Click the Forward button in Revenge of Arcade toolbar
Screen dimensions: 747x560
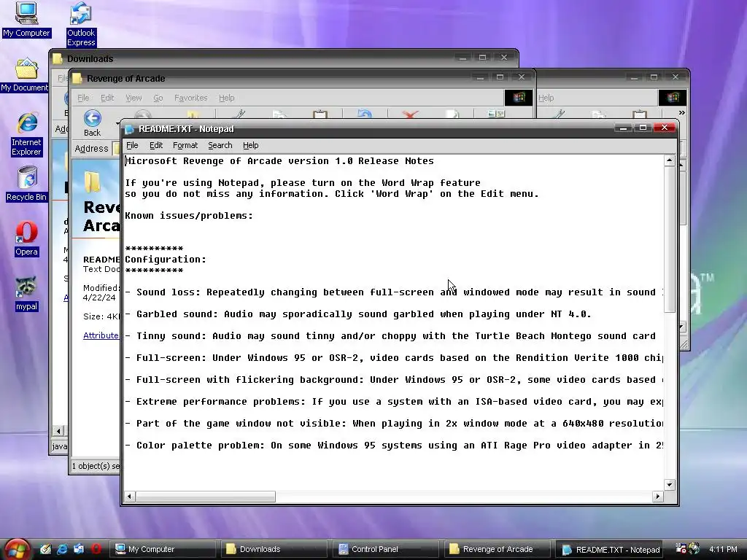pyautogui.click(x=142, y=114)
